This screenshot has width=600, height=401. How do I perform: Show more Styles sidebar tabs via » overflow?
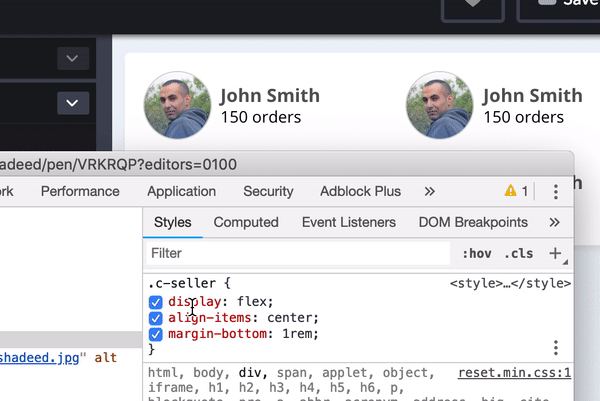click(x=555, y=222)
